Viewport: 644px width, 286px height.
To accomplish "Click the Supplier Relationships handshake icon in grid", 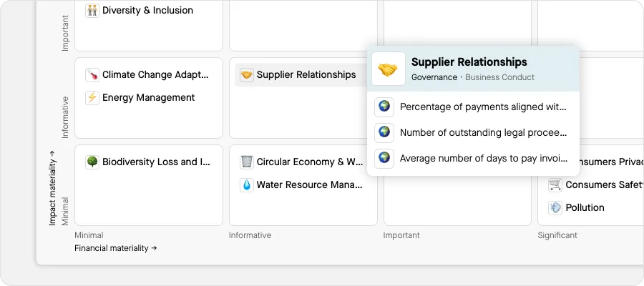I will point(247,75).
